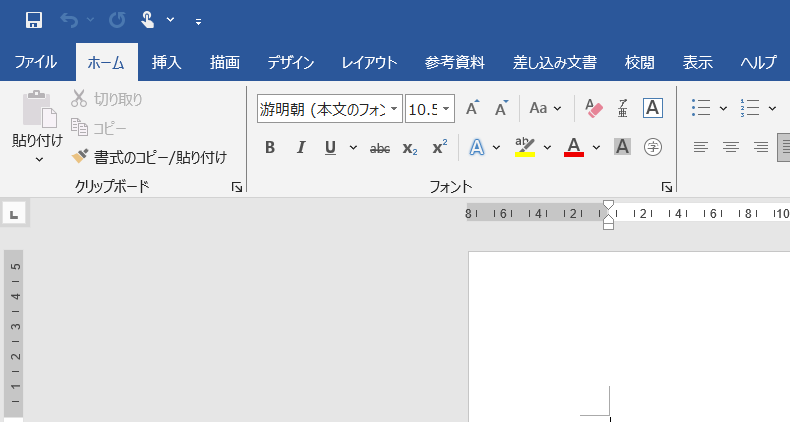
Task: Switch to the レイアウト tab
Action: (x=369, y=62)
